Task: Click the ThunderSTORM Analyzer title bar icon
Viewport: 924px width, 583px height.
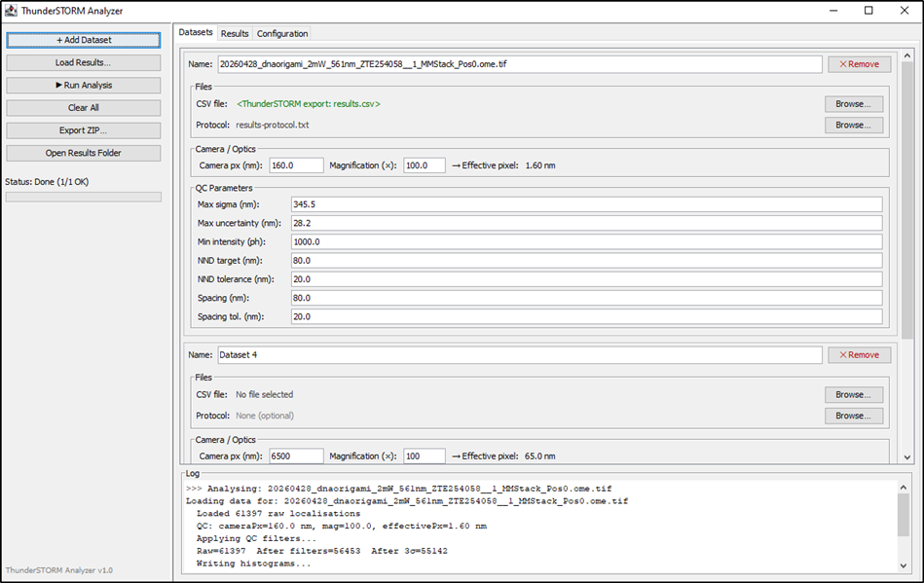Action: (x=11, y=11)
